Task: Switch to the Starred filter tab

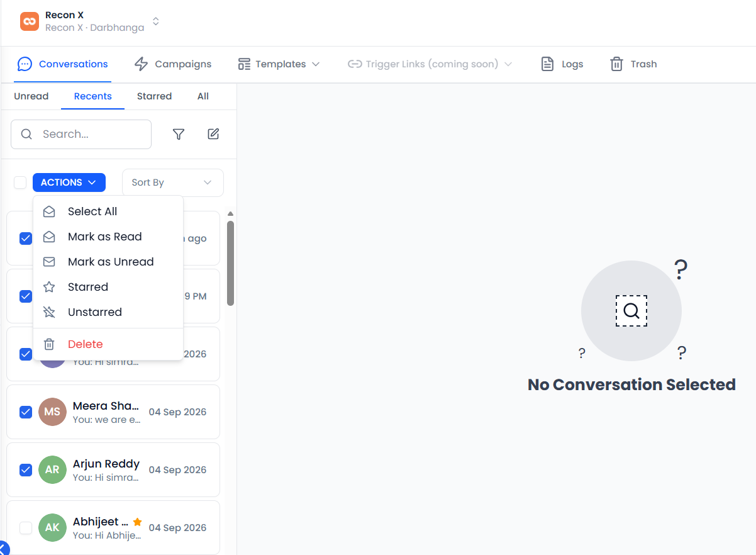Action: pyautogui.click(x=154, y=96)
